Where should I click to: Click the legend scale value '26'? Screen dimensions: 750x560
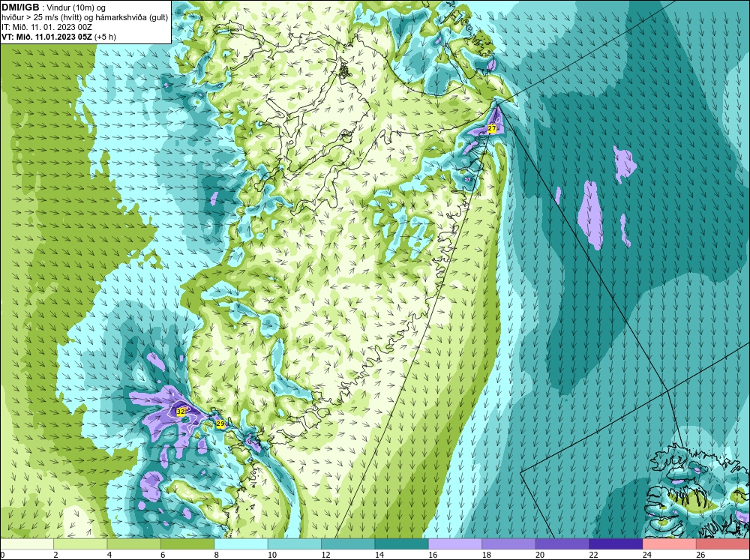click(x=700, y=555)
